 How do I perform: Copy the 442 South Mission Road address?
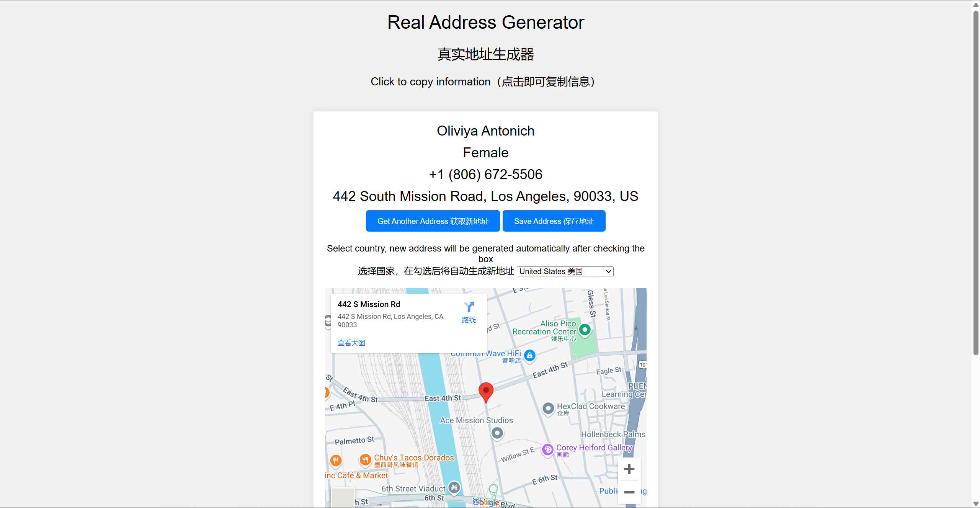[485, 196]
